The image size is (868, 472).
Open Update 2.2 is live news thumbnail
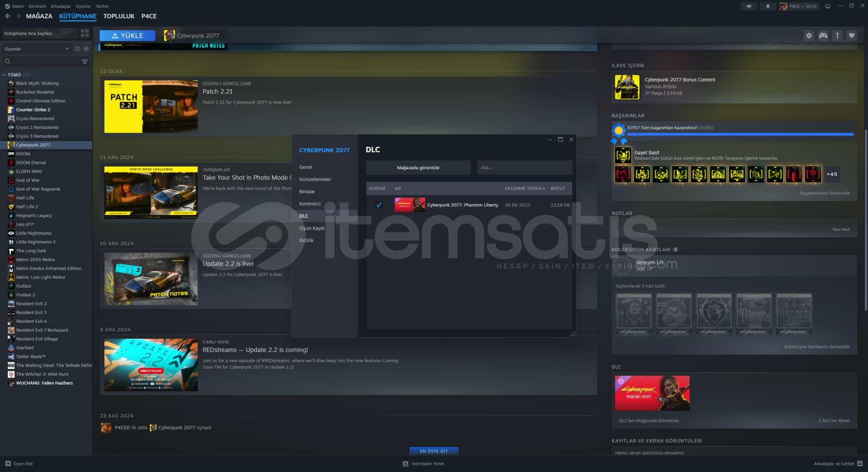click(151, 279)
